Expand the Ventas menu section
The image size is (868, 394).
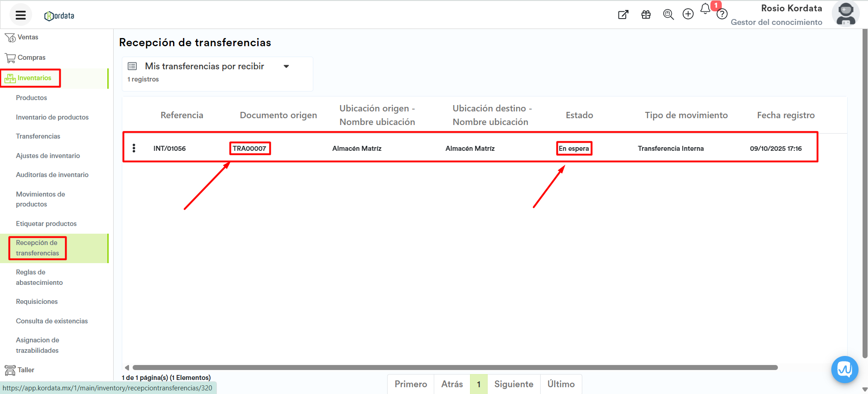(28, 37)
